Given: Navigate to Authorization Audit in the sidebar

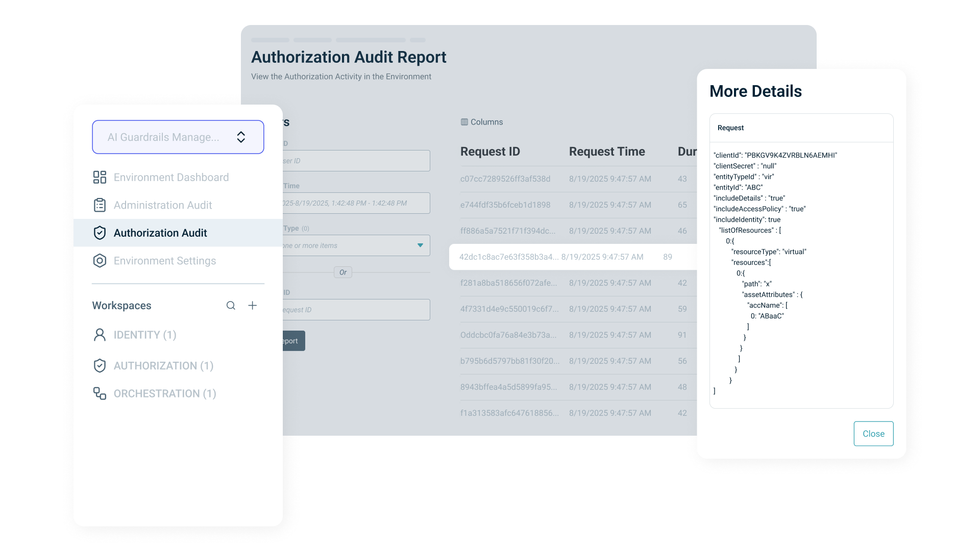Looking at the screenshot, I should click(x=160, y=233).
